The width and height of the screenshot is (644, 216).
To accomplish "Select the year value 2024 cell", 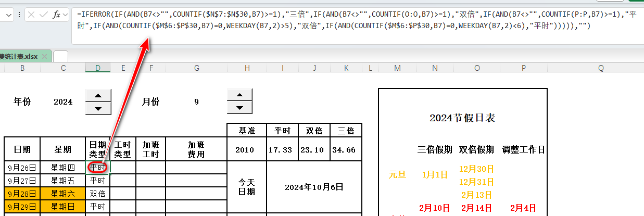I will coord(63,102).
